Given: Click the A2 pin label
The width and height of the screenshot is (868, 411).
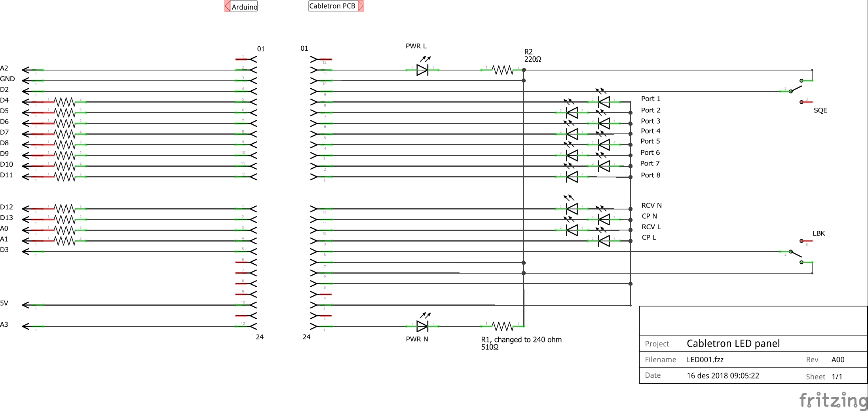Looking at the screenshot, I should (x=4, y=68).
